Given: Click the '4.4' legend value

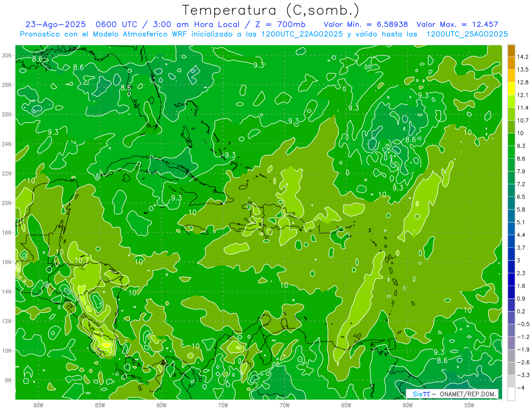Looking at the screenshot, I should [x=521, y=235].
